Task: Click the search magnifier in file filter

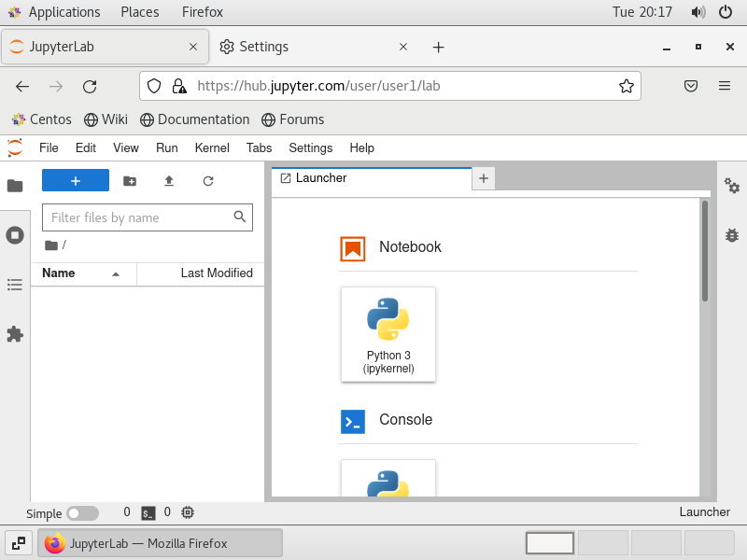Action: coord(240,217)
